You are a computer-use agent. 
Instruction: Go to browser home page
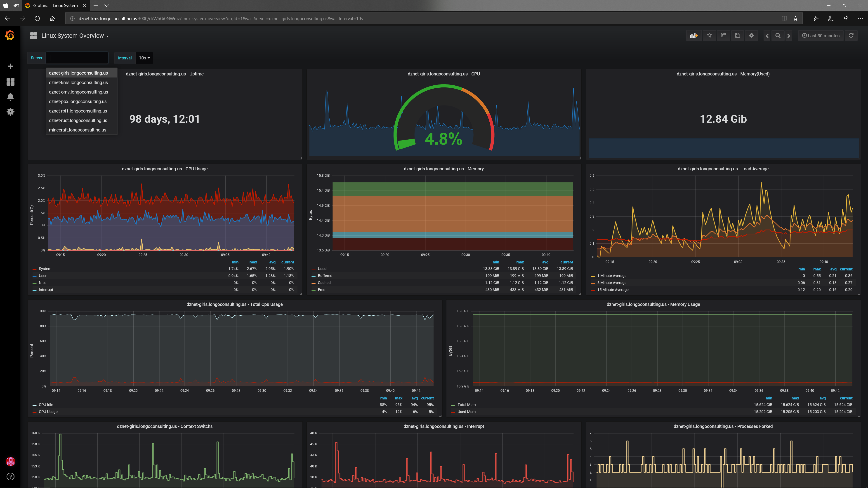pos(52,19)
